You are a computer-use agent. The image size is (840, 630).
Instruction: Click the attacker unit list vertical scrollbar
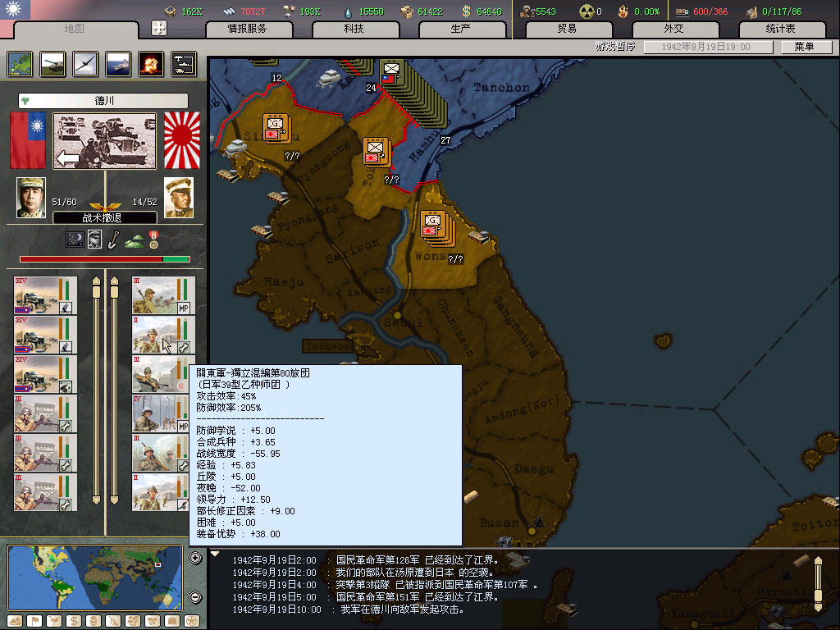[97, 391]
